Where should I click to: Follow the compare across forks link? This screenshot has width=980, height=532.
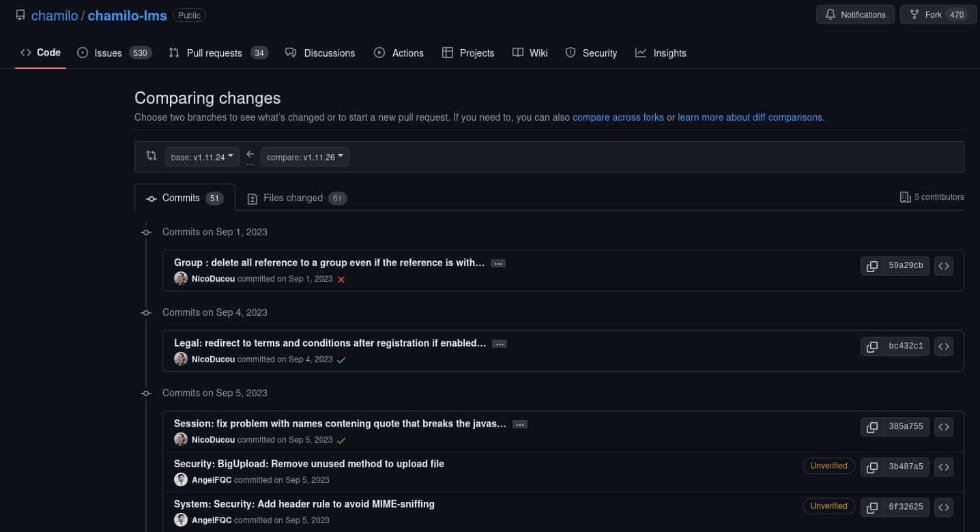(618, 117)
